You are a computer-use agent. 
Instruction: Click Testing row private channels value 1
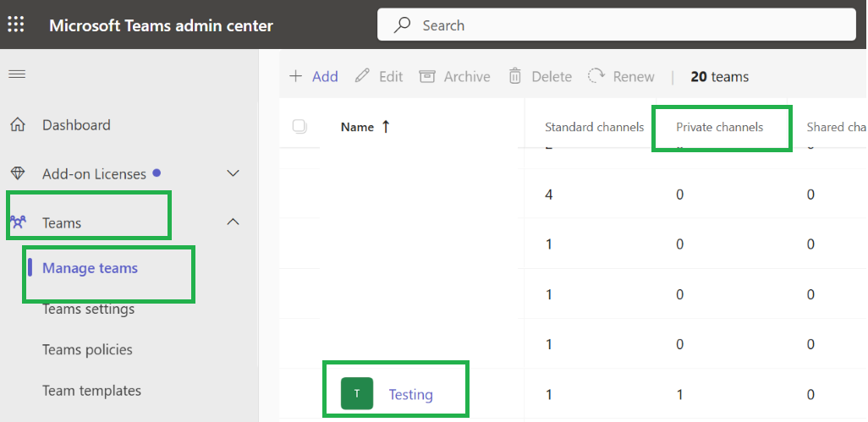pos(679,394)
